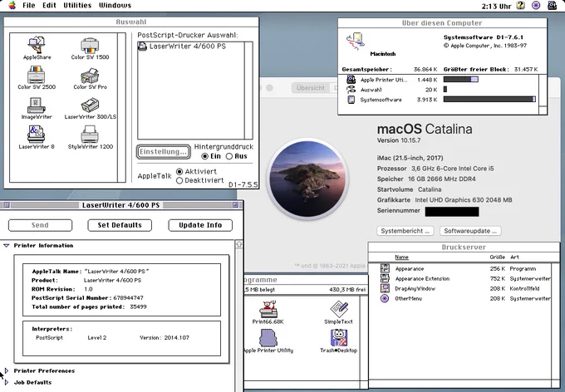Click the macOS Catalina island image
This screenshot has width=565, height=392.
(x=308, y=179)
